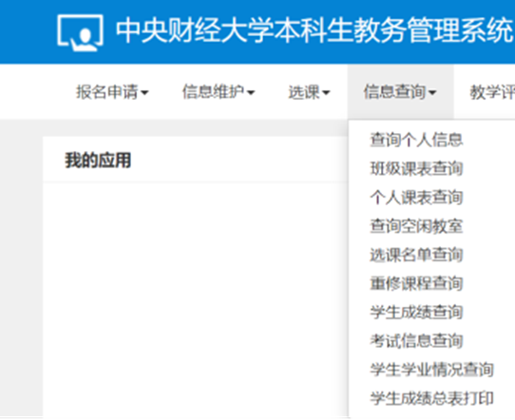Select 查询空闲教室 menu item
The width and height of the screenshot is (515, 420).
tap(416, 226)
